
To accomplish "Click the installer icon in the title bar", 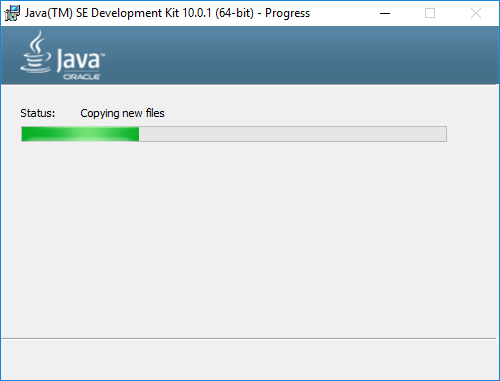I will point(12,13).
